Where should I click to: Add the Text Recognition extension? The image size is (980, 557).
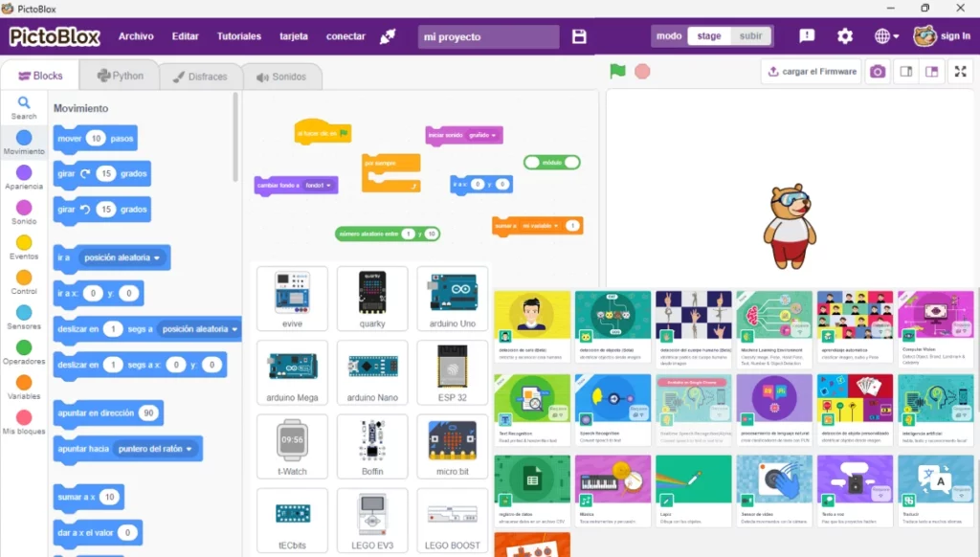[532, 410]
